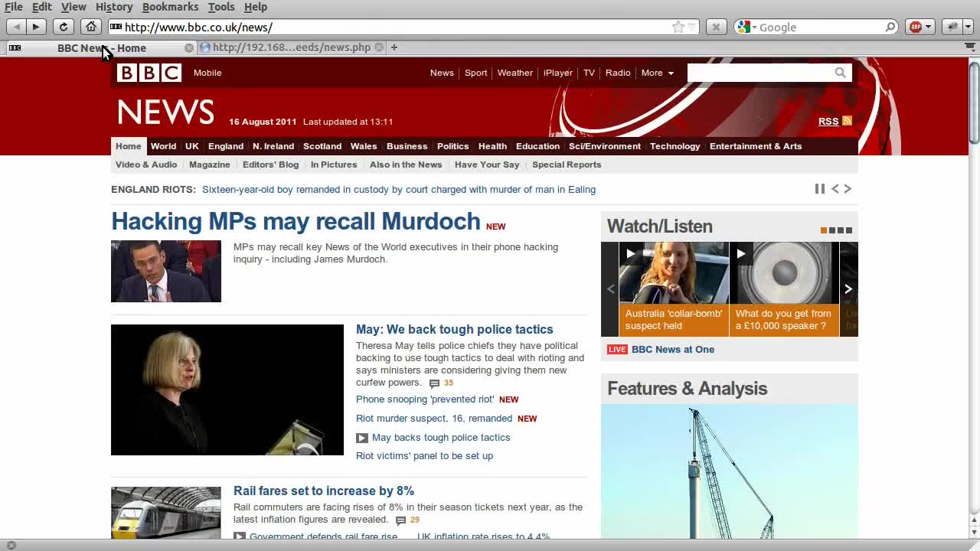Open the Bookmarks menu
This screenshot has width=980, height=551.
pyautogui.click(x=170, y=7)
